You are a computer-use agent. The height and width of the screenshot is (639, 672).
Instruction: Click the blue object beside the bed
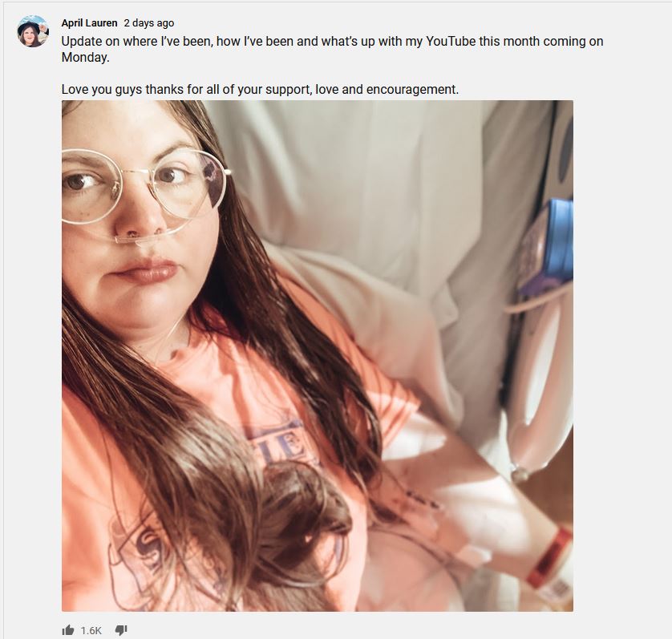553,245
